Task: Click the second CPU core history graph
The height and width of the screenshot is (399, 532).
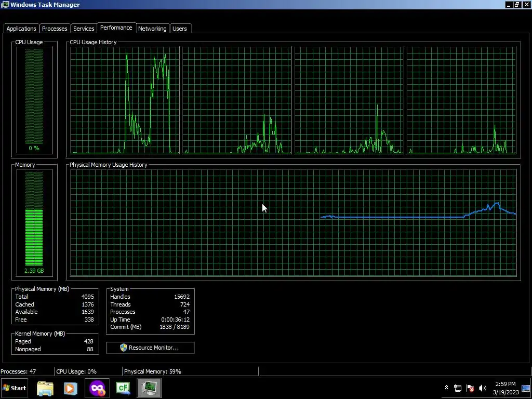Action: [237, 100]
